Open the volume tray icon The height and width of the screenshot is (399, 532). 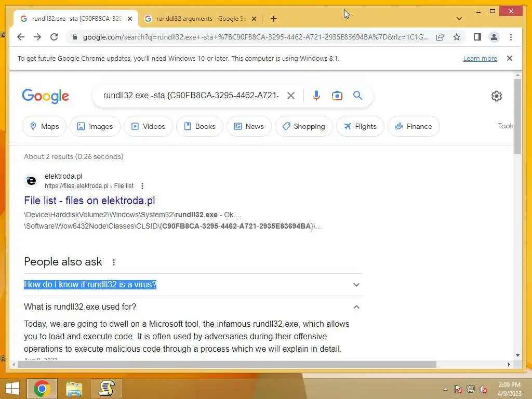pyautogui.click(x=483, y=389)
